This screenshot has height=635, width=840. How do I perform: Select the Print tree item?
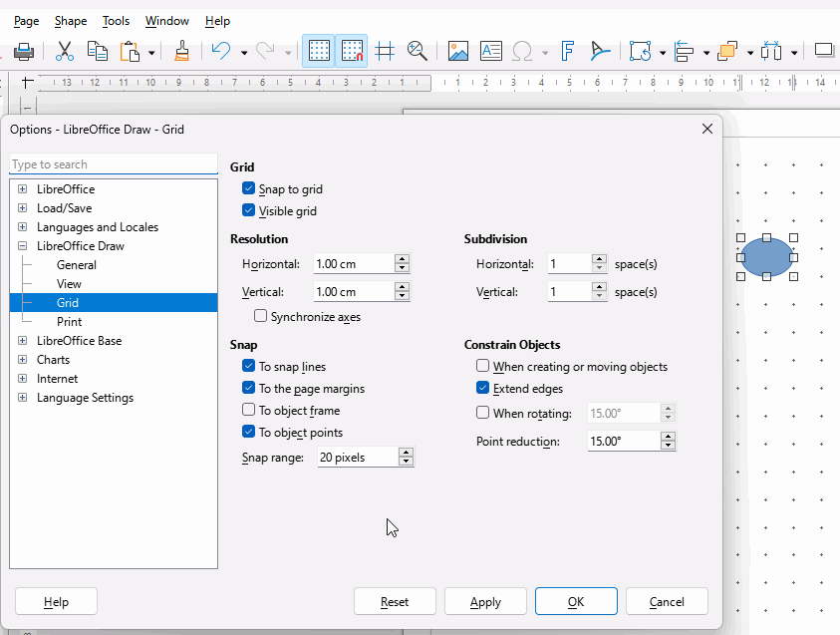[x=69, y=322]
